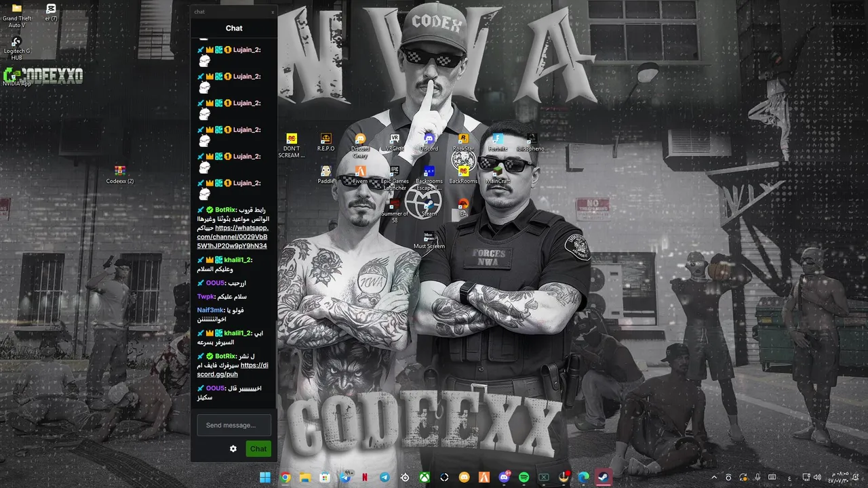Open the NVIDIA App desktop shortcut
868x488 pixels.
pyautogui.click(x=17, y=77)
